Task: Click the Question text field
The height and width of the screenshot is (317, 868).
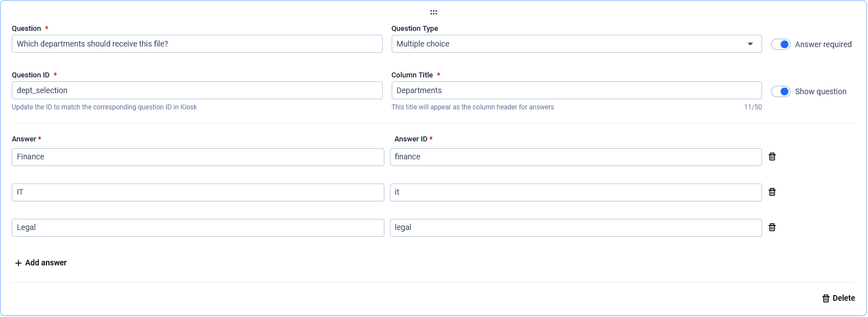Action: click(x=197, y=44)
